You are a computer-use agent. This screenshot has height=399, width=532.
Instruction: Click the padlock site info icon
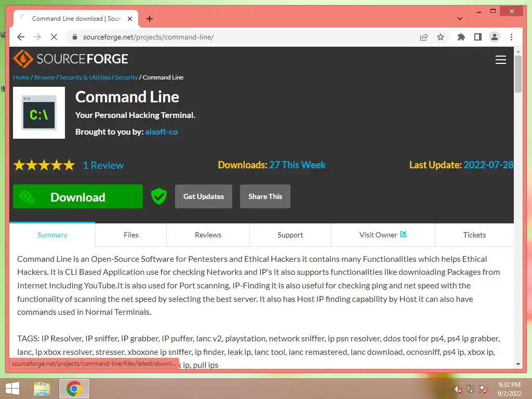pyautogui.click(x=75, y=37)
